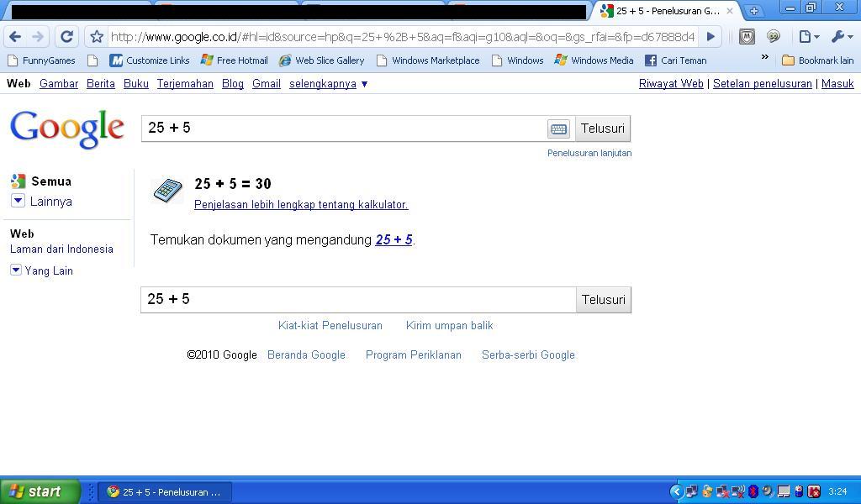Select the Semua filter in sidebar
The width and height of the screenshot is (861, 504).
(x=42, y=181)
